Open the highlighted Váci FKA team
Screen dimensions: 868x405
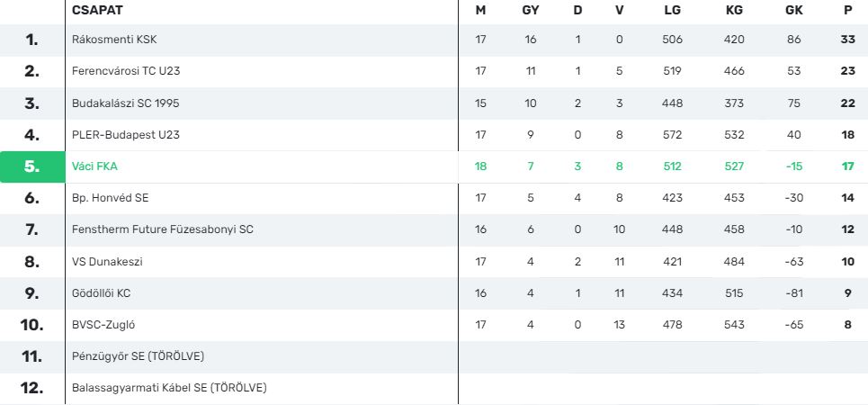(x=94, y=166)
